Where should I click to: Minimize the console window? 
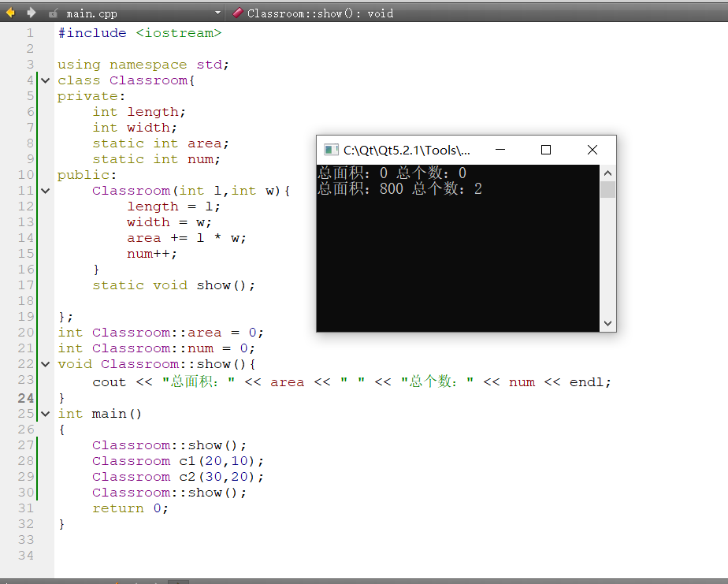[x=500, y=150]
